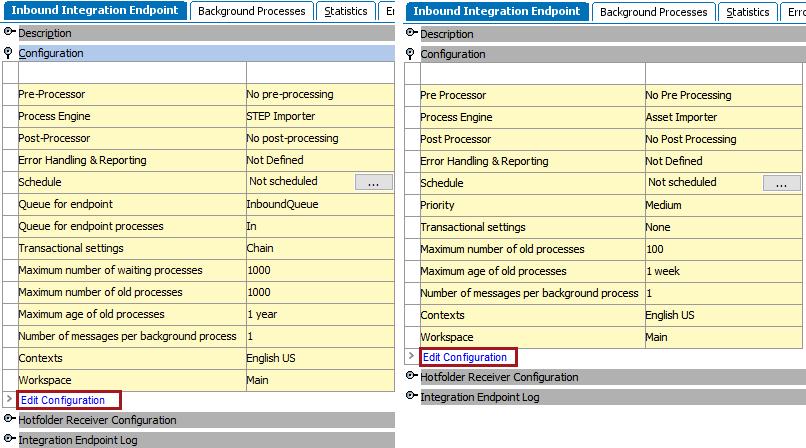
Task: Collapse the right Configuration section
Action: 410,54
